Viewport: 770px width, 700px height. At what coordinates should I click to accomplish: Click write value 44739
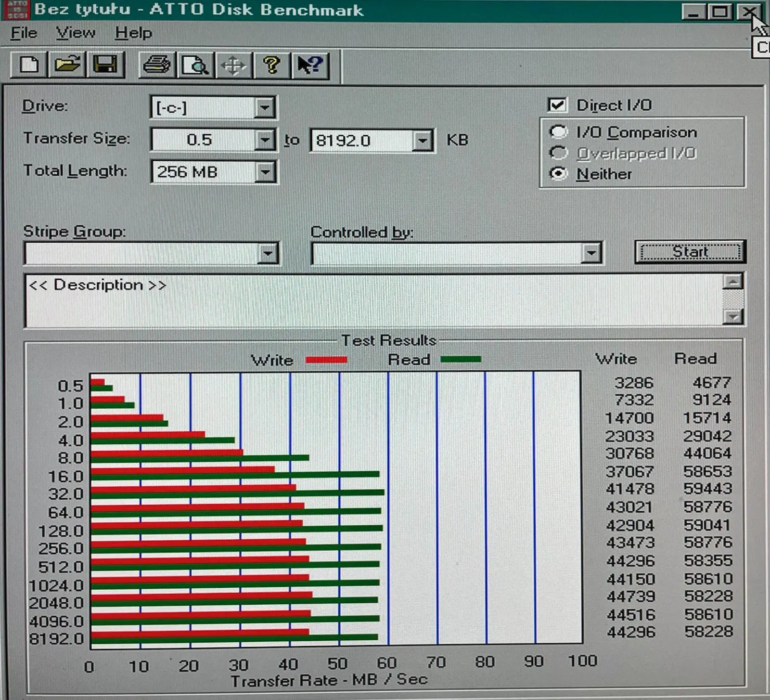(x=631, y=596)
